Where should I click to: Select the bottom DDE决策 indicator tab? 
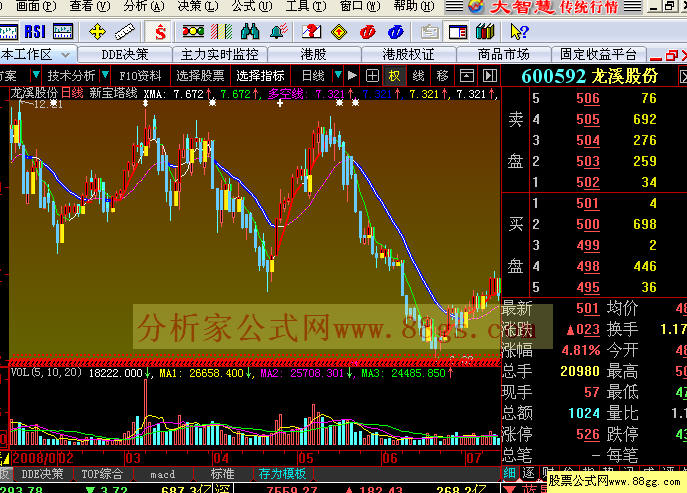42,474
